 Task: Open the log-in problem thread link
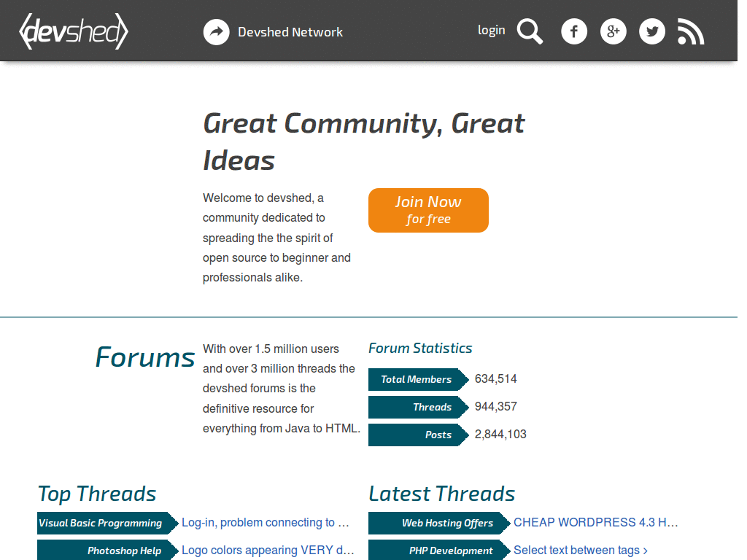(x=265, y=522)
